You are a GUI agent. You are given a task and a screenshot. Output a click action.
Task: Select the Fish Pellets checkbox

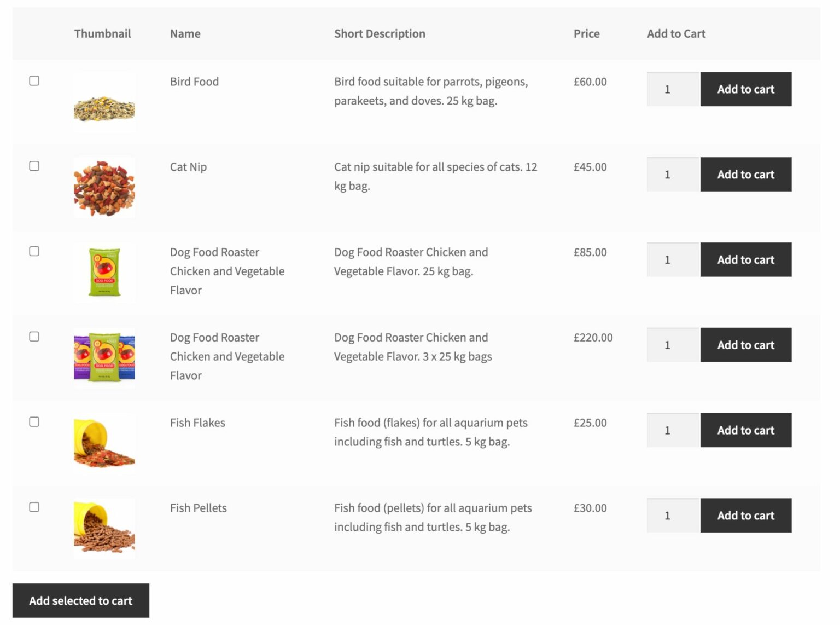coord(34,507)
